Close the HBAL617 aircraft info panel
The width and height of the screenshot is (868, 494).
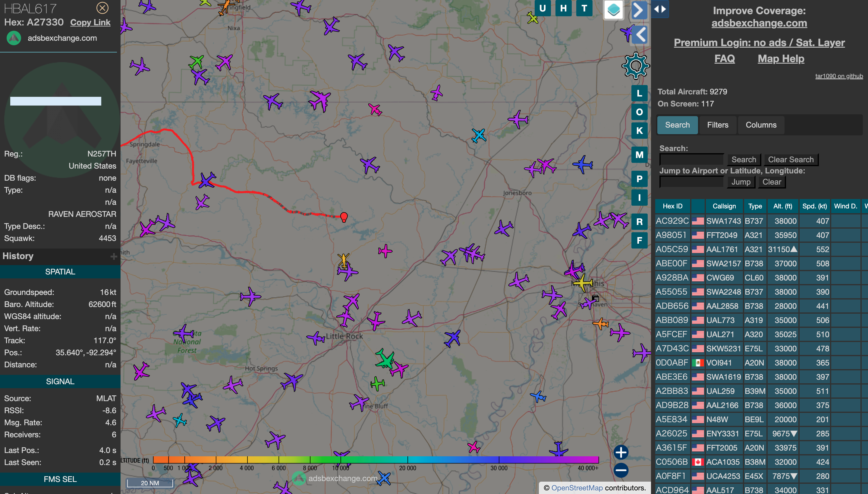[102, 8]
